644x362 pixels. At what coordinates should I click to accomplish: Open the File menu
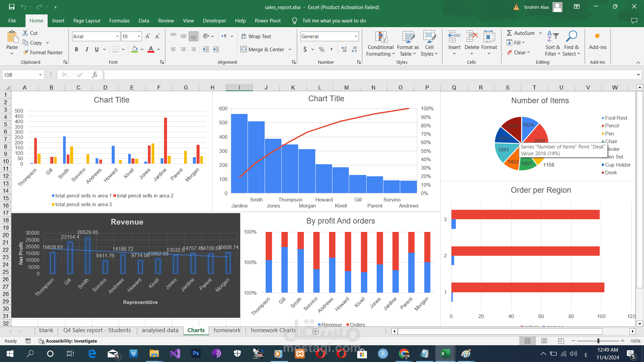(12, 21)
